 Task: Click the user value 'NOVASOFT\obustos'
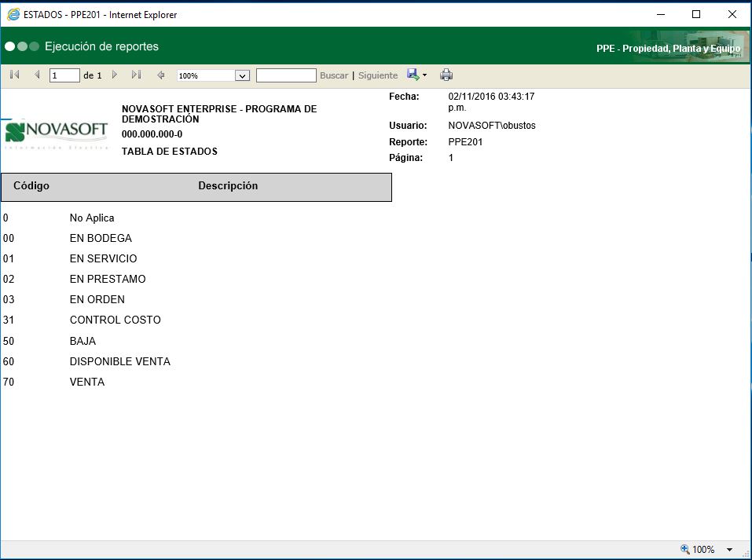pos(492,126)
